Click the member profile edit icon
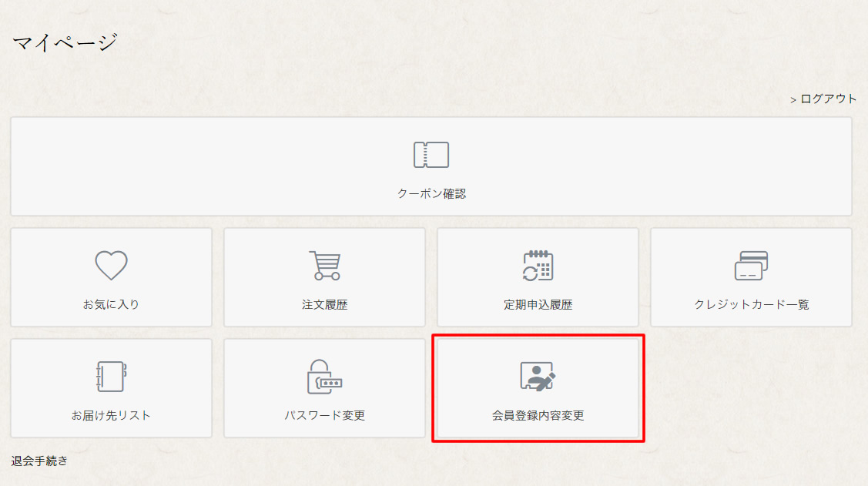This screenshot has height=486, width=868. tap(538, 377)
